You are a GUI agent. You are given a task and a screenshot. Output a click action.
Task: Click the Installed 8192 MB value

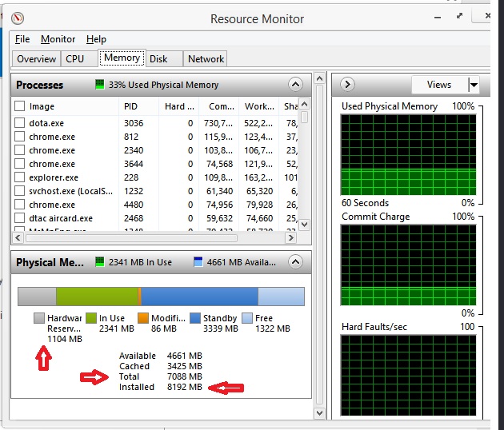(x=185, y=387)
